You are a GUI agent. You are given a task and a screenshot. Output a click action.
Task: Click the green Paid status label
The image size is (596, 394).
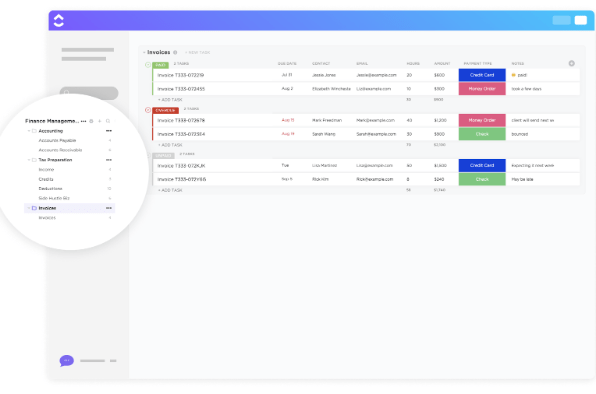160,65
